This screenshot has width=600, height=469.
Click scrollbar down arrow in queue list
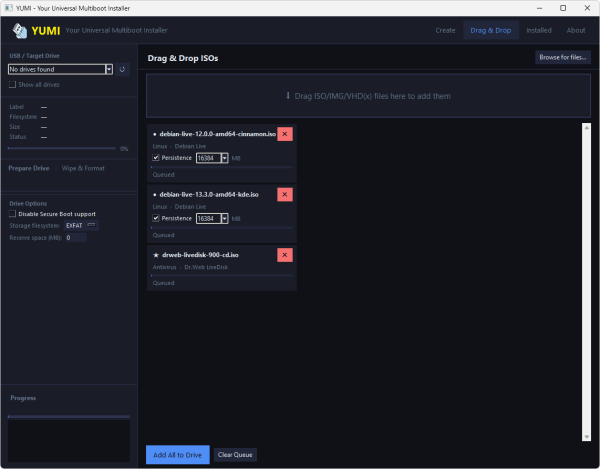click(586, 437)
